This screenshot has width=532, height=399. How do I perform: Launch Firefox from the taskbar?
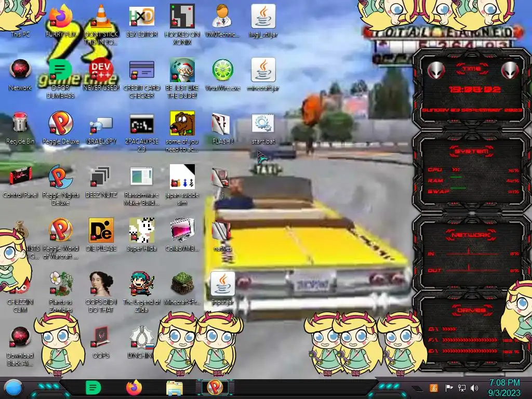(134, 388)
